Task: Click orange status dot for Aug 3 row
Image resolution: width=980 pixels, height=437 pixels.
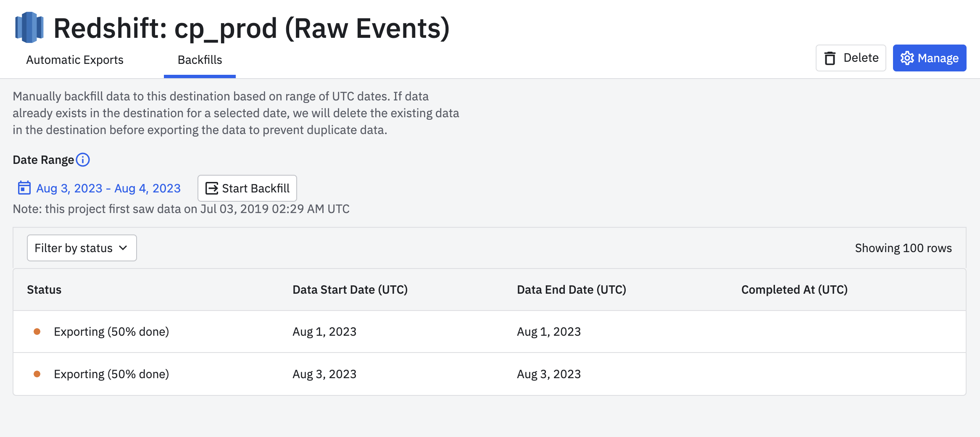Action: 37,374
